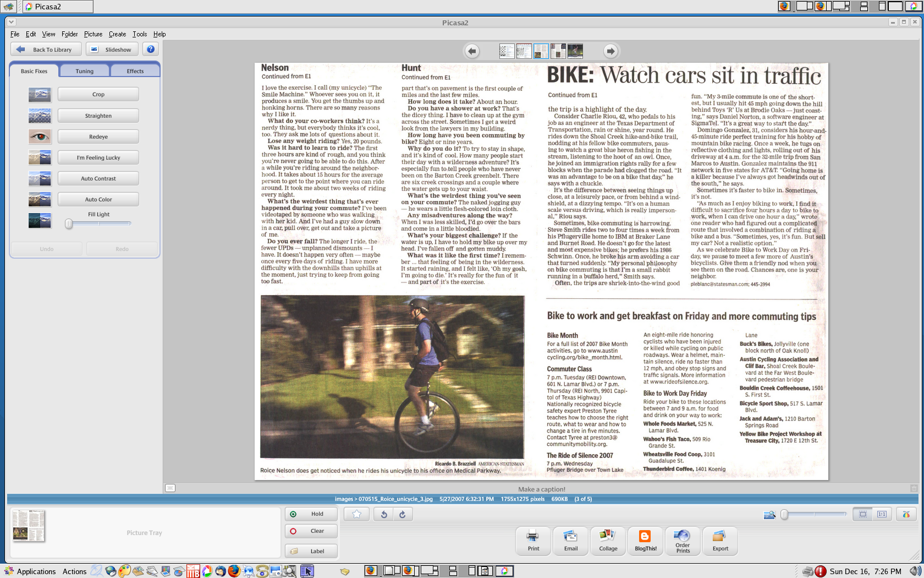Select first thumbnail in filmstrip

tap(507, 51)
